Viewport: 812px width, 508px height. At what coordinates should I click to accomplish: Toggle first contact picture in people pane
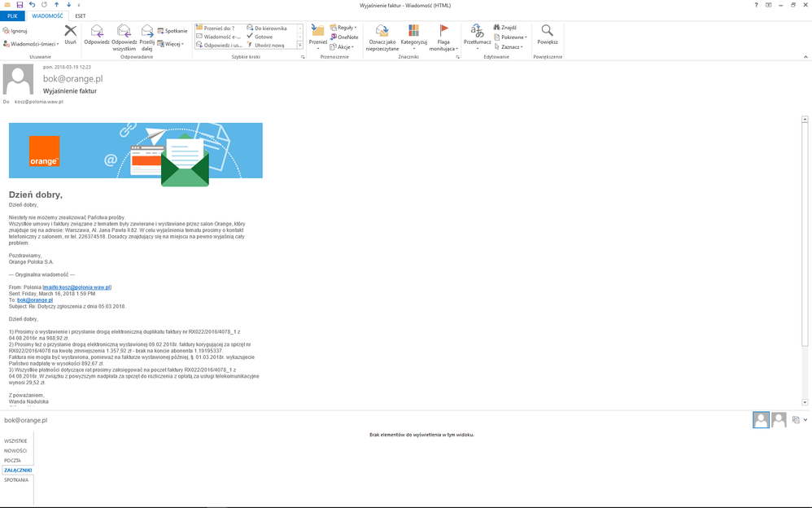tap(761, 420)
